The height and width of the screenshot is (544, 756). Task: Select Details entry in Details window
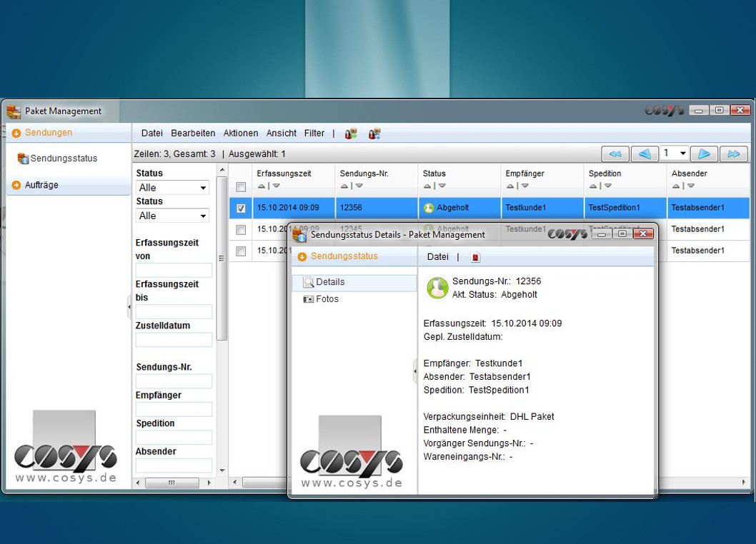354,283
